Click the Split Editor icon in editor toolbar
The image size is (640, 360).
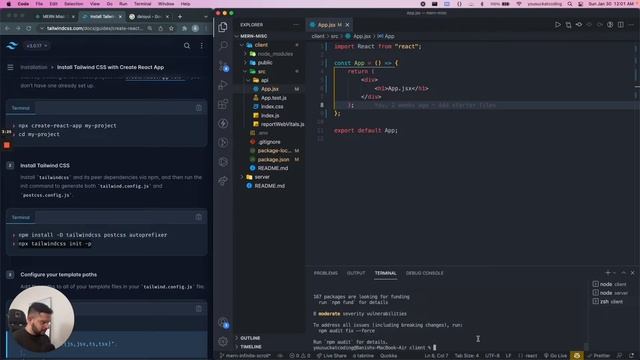(620, 25)
